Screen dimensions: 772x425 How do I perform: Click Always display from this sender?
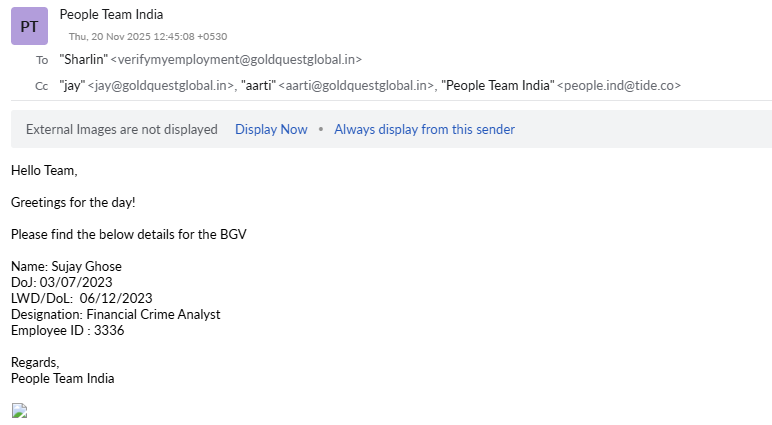click(x=424, y=129)
